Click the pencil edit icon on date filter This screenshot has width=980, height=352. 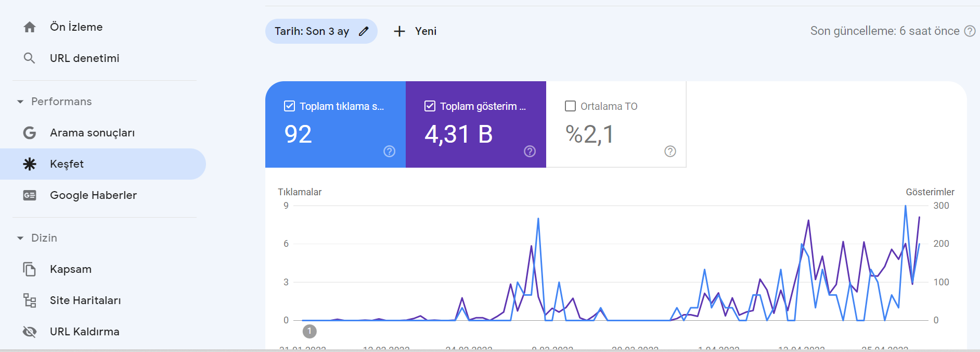(364, 31)
